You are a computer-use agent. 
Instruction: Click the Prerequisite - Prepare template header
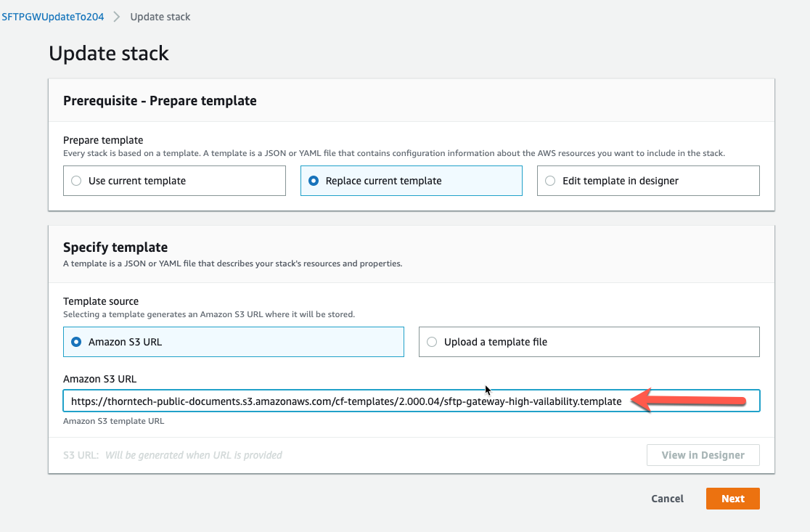(160, 101)
